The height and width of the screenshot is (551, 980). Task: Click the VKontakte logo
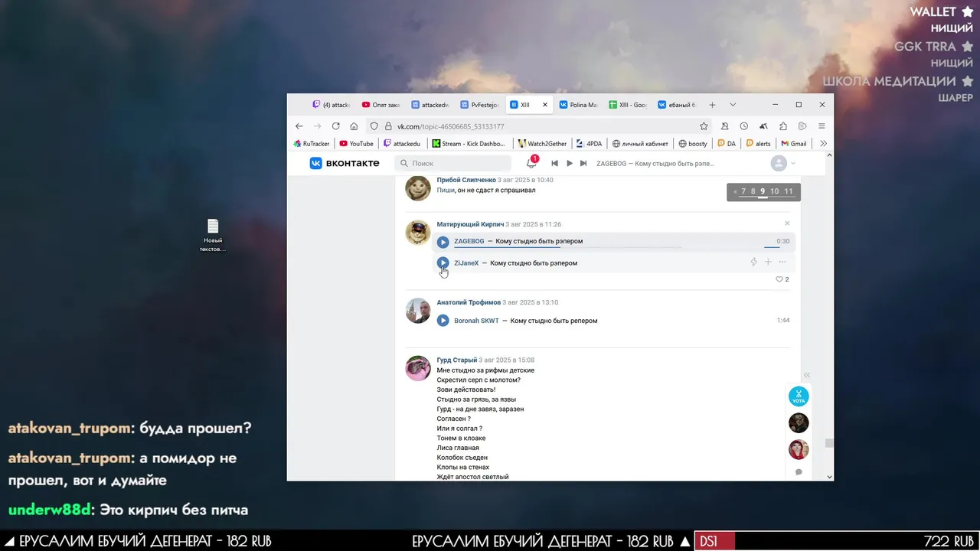coord(345,163)
